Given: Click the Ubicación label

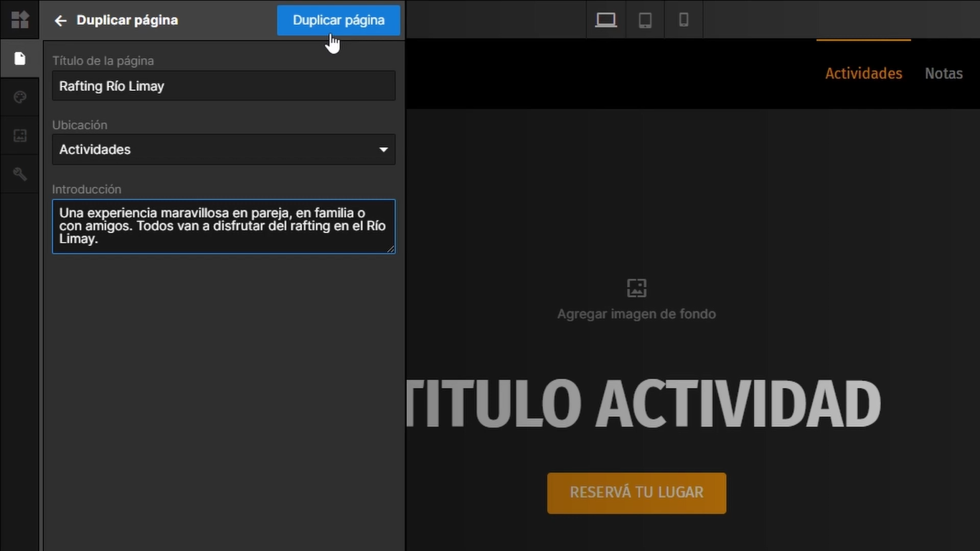Looking at the screenshot, I should coord(80,125).
